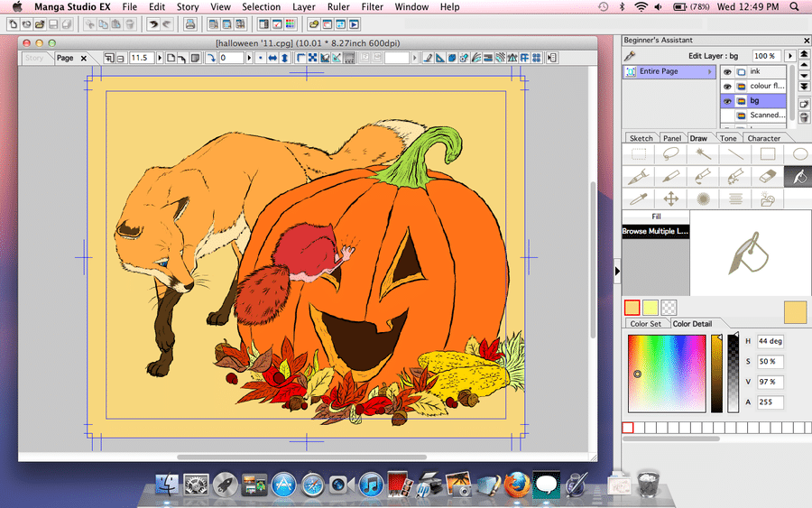Viewport: 812px width, 508px height.
Task: Open the Ruler menu
Action: (338, 6)
